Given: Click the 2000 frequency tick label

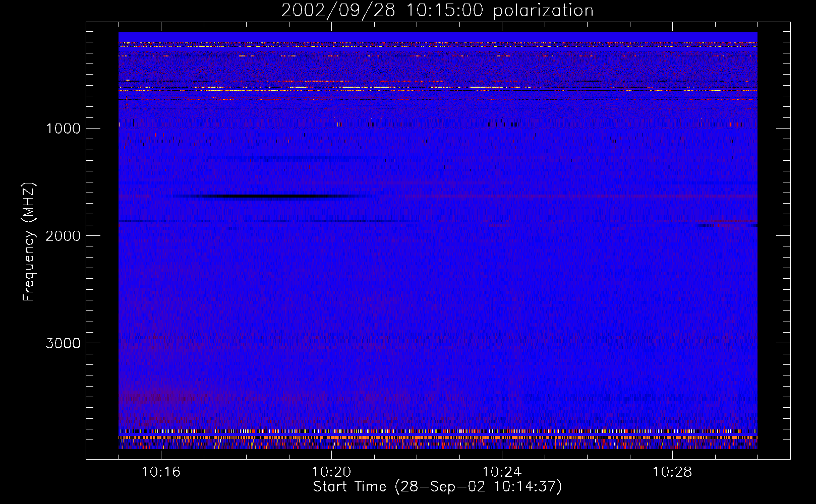Looking at the screenshot, I should tap(63, 236).
